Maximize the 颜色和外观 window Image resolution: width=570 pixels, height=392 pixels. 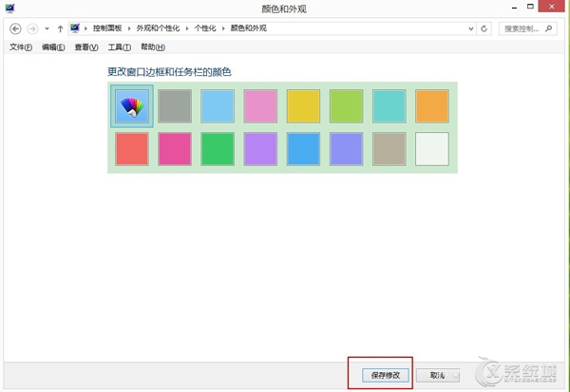(x=530, y=7)
